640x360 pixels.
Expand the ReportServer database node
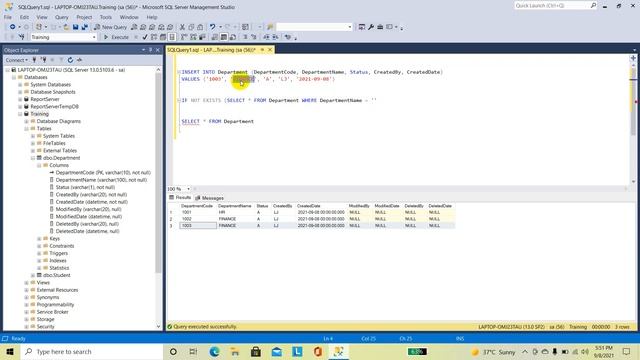tap(20, 99)
